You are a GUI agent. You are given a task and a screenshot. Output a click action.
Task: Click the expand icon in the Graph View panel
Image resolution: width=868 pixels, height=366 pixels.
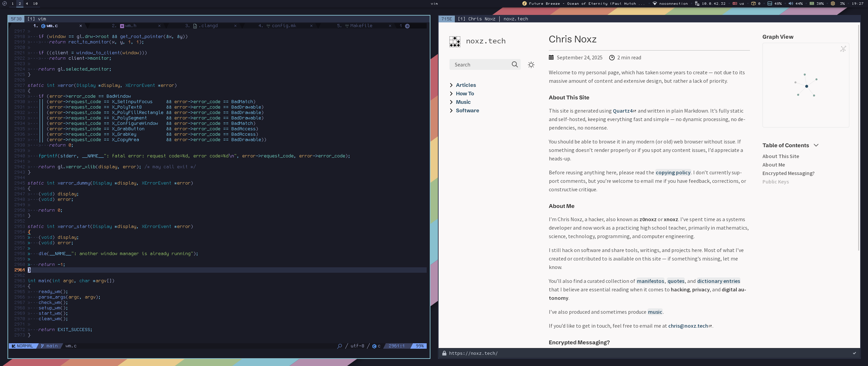pos(843,49)
